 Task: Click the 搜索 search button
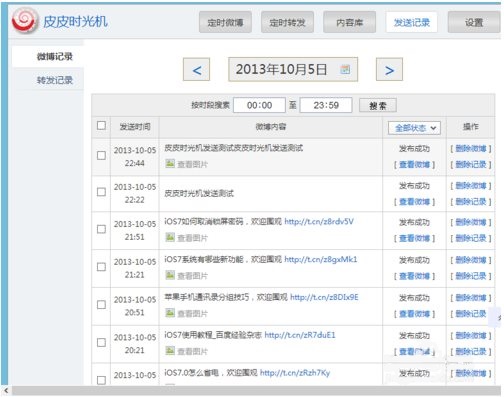point(378,106)
